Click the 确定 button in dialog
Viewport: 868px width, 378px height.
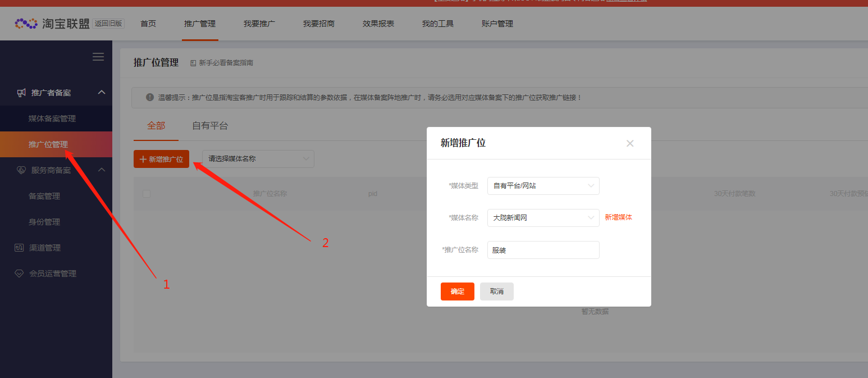coord(457,292)
